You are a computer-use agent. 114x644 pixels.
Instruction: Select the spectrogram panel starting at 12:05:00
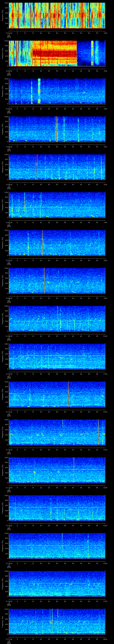57,167
